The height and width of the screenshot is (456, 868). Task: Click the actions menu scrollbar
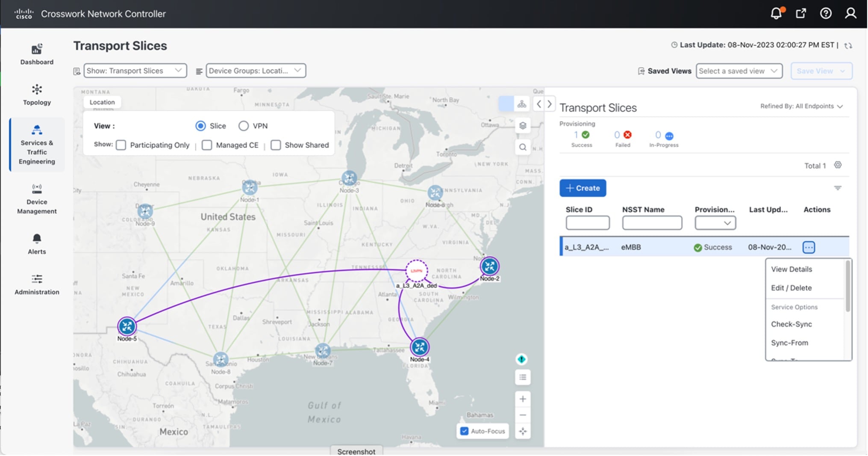point(848,287)
